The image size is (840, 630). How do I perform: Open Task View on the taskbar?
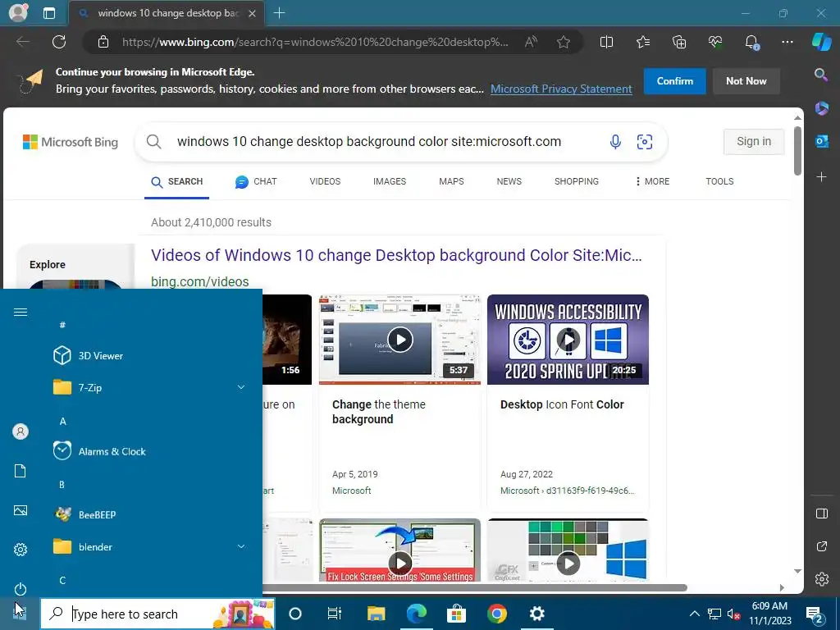[335, 614]
